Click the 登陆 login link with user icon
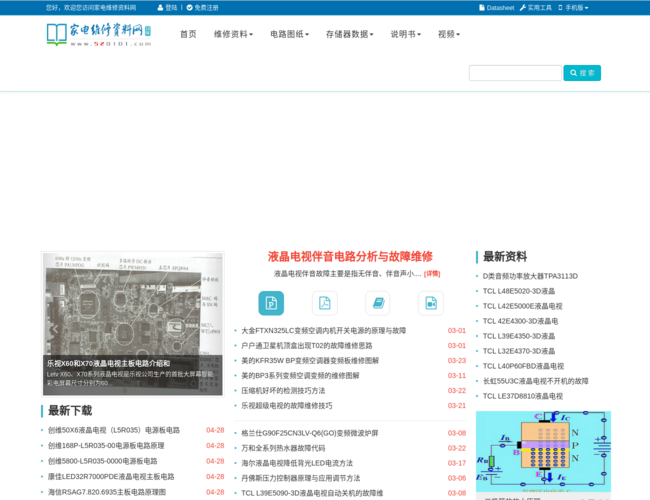This screenshot has width=650, height=500. click(x=166, y=7)
